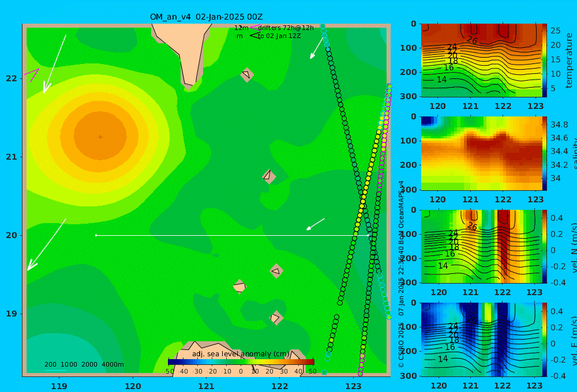Select the 'drifters 72h@12h' legend label

coord(286,28)
